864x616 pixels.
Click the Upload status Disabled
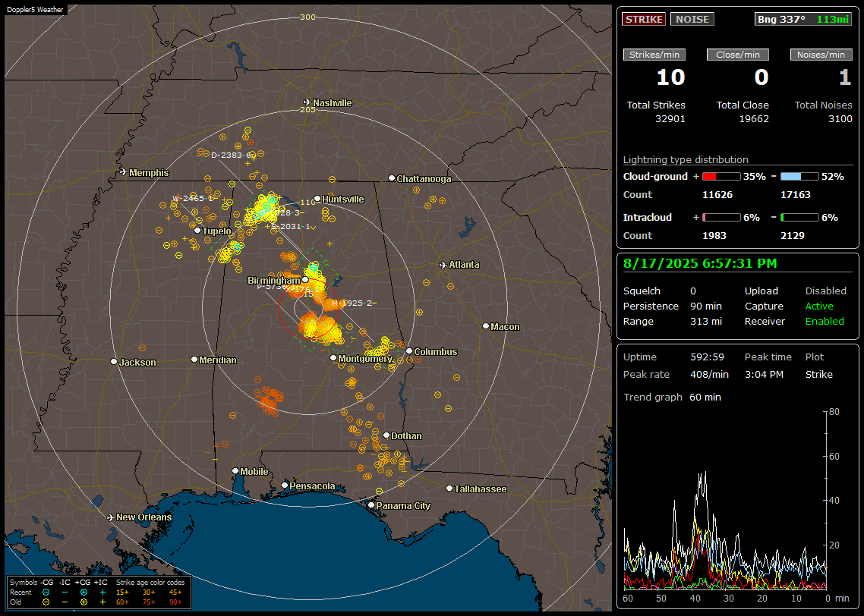click(x=825, y=291)
